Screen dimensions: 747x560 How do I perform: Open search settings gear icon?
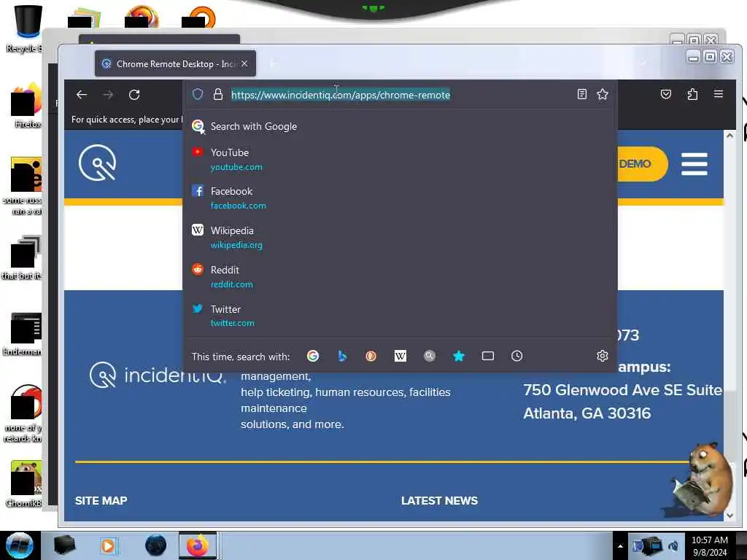(x=602, y=356)
